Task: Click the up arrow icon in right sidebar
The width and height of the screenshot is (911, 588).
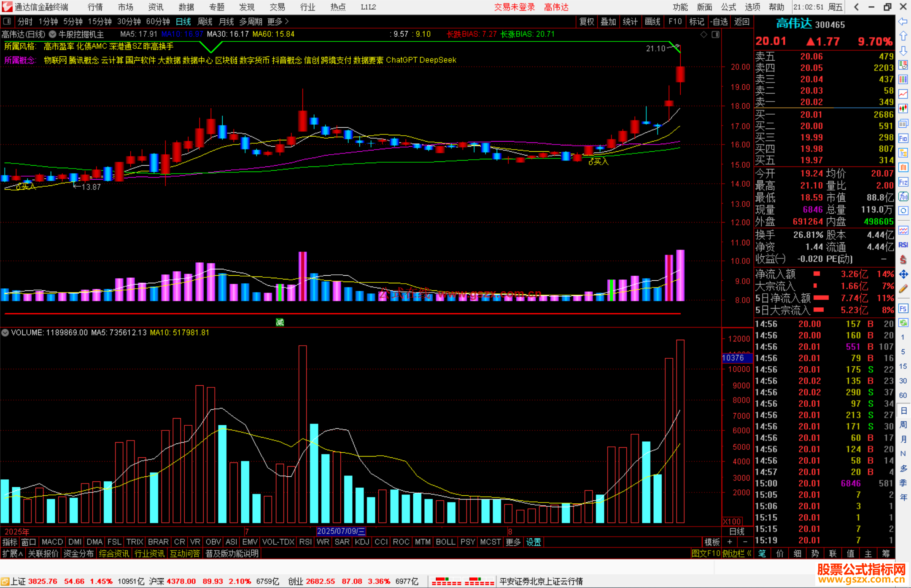Action: pyautogui.click(x=903, y=36)
